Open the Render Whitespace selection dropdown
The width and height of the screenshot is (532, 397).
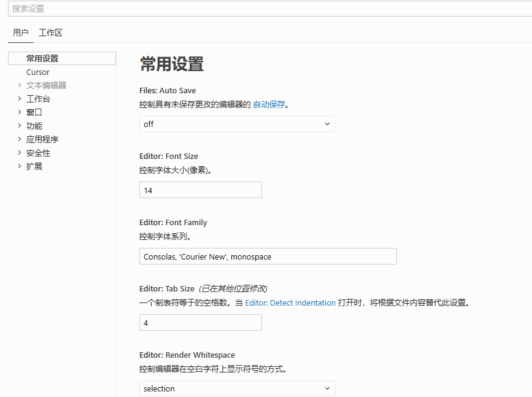click(x=237, y=388)
